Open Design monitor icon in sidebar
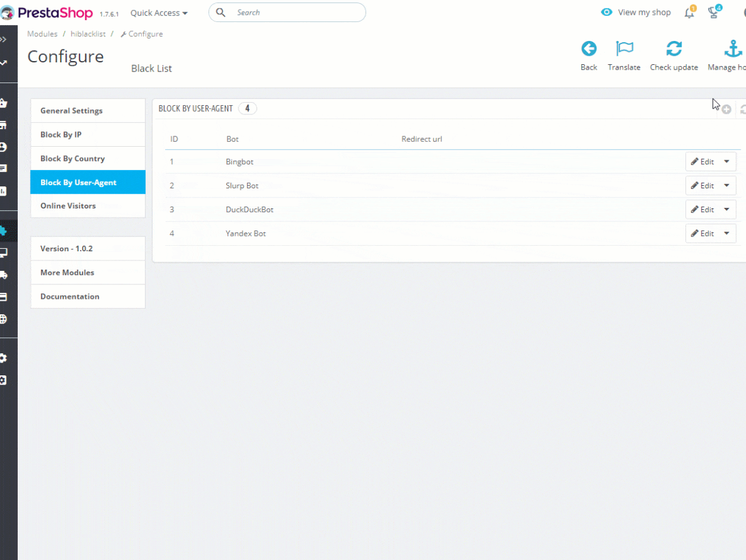Screen dimensions: 746x560 3,252
